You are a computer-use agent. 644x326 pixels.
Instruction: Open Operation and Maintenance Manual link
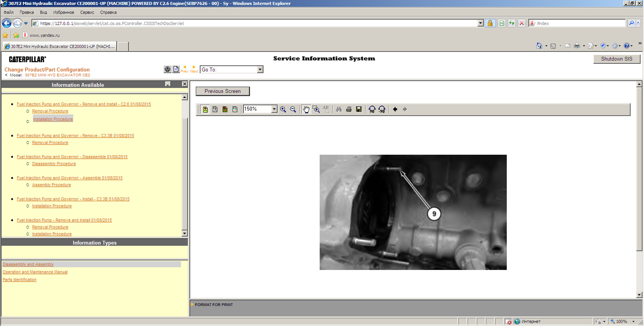click(35, 272)
